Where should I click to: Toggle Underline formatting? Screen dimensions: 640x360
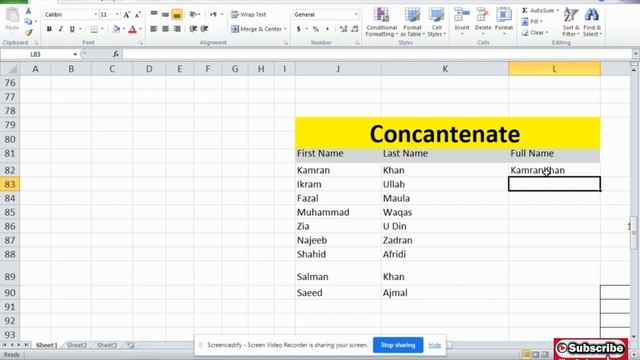(72, 29)
